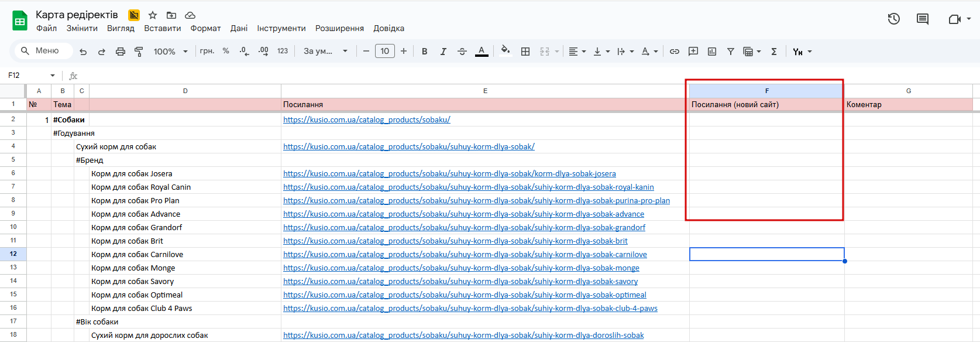Open Розширення menu
Viewport: 980px width, 342px height.
coord(339,28)
